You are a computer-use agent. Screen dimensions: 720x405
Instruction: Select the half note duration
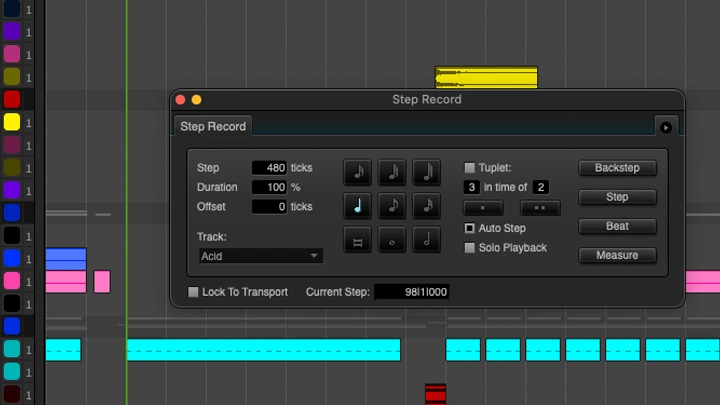tap(427, 239)
